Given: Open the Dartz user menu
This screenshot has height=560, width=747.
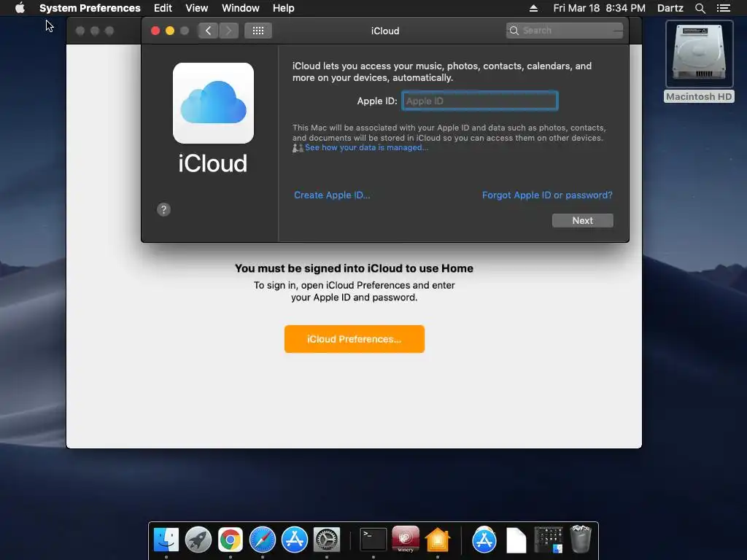Looking at the screenshot, I should [670, 8].
